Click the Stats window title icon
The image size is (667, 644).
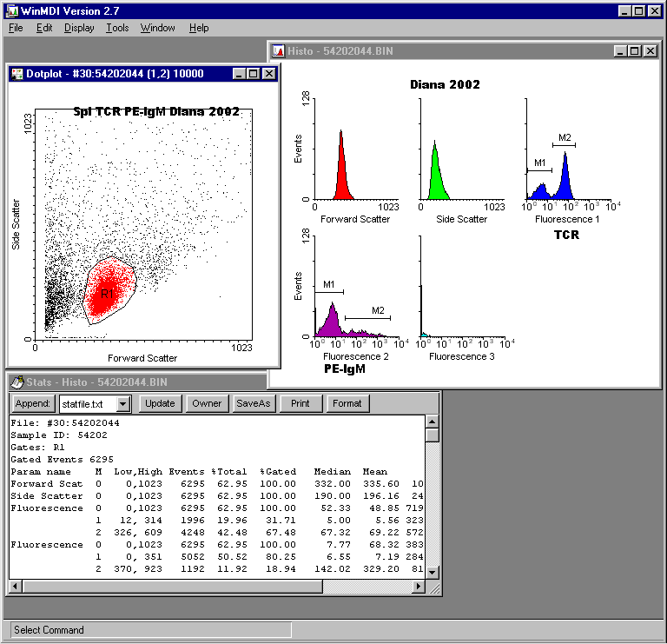(17, 382)
